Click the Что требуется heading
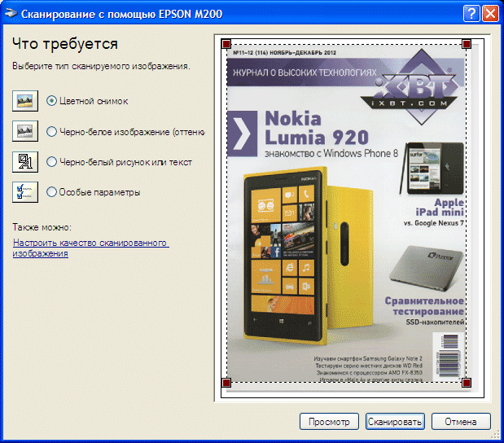 tap(65, 44)
